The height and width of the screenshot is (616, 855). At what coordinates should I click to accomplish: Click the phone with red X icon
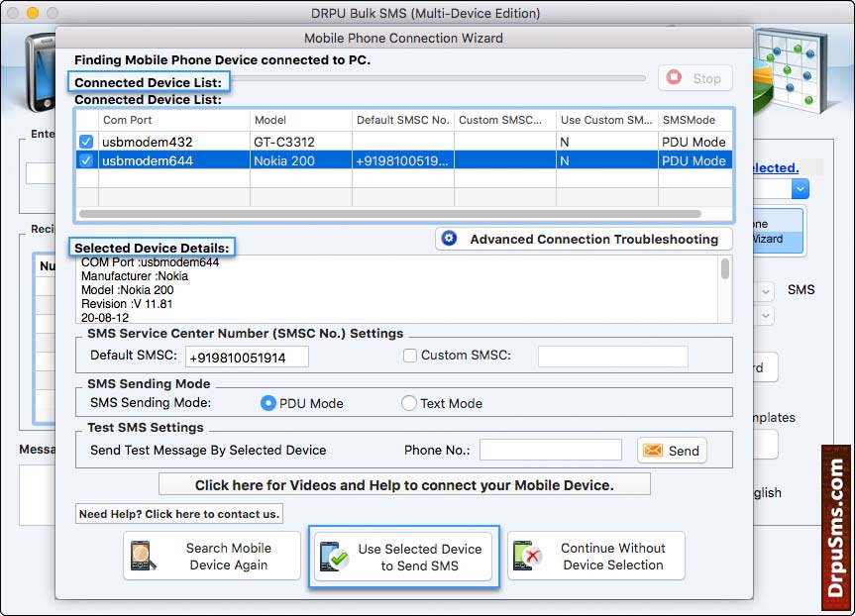click(527, 556)
